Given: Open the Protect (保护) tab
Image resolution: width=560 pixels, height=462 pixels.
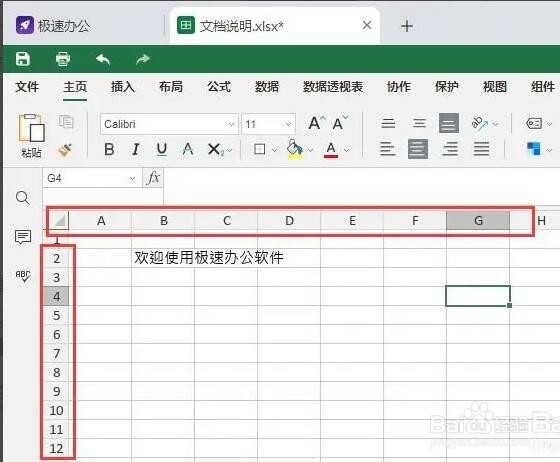Looking at the screenshot, I should (447, 87).
